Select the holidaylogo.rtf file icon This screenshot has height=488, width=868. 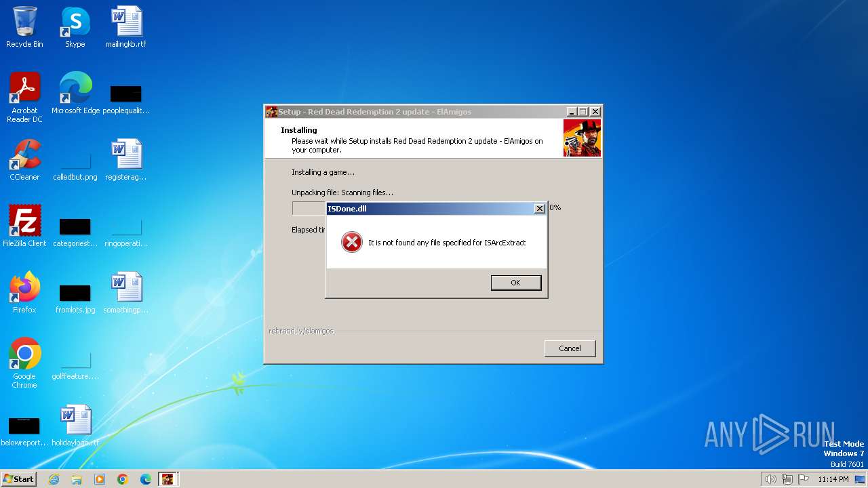tap(75, 426)
